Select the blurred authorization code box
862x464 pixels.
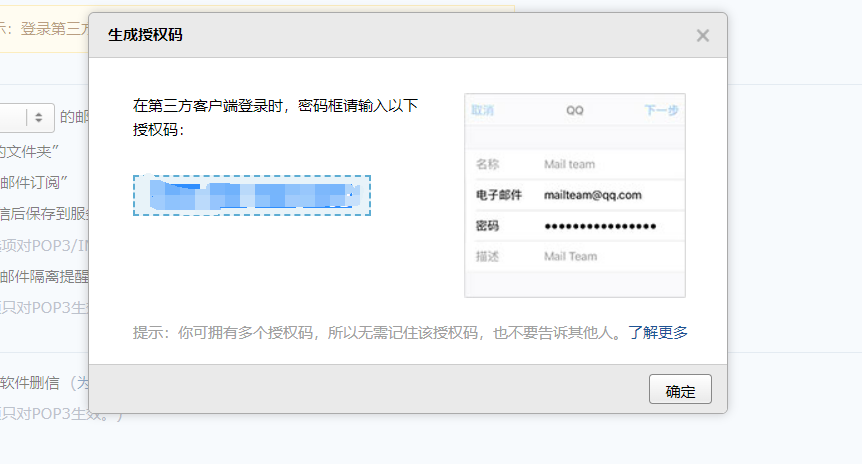coord(252,195)
